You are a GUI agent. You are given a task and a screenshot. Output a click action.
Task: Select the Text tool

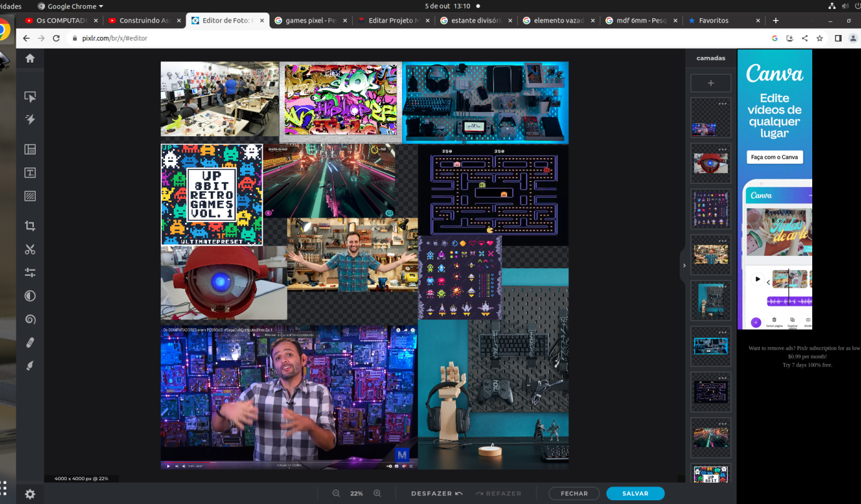click(x=30, y=173)
